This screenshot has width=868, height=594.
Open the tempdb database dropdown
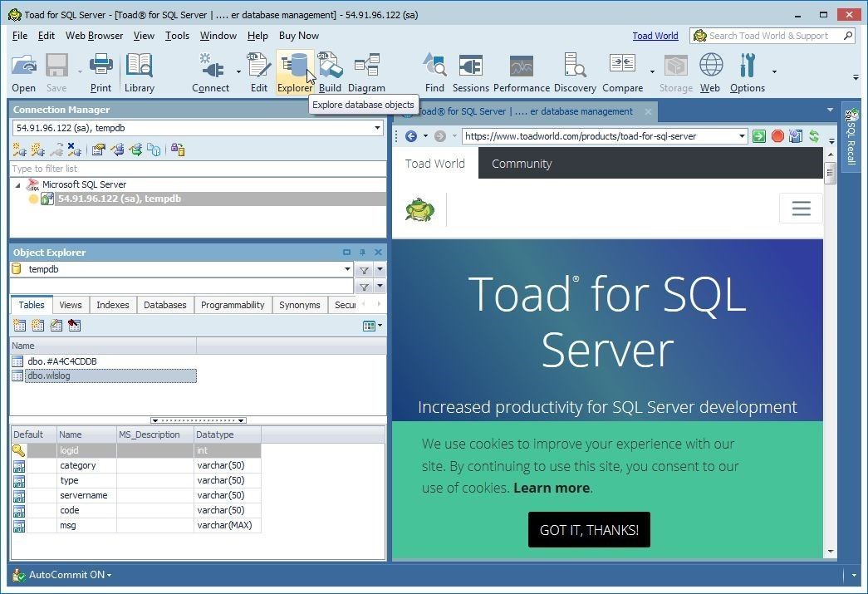point(347,270)
